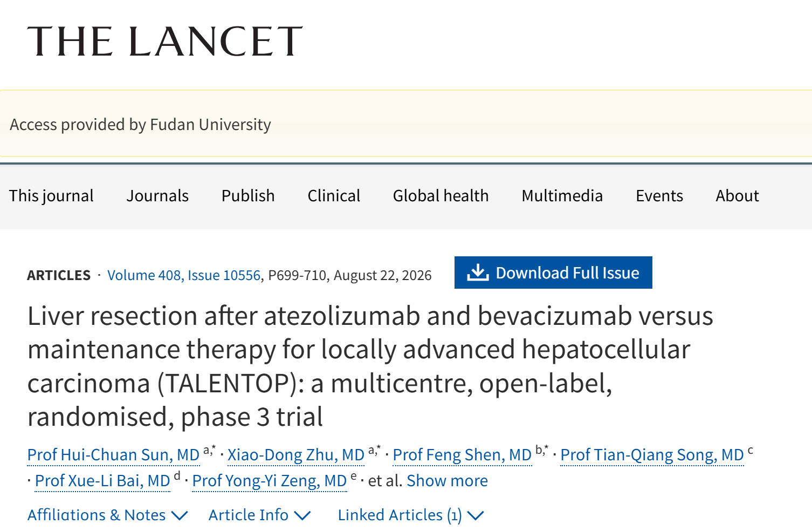Click Show more to reveal all authors
Image resolution: width=812 pixels, height=531 pixels.
click(447, 481)
